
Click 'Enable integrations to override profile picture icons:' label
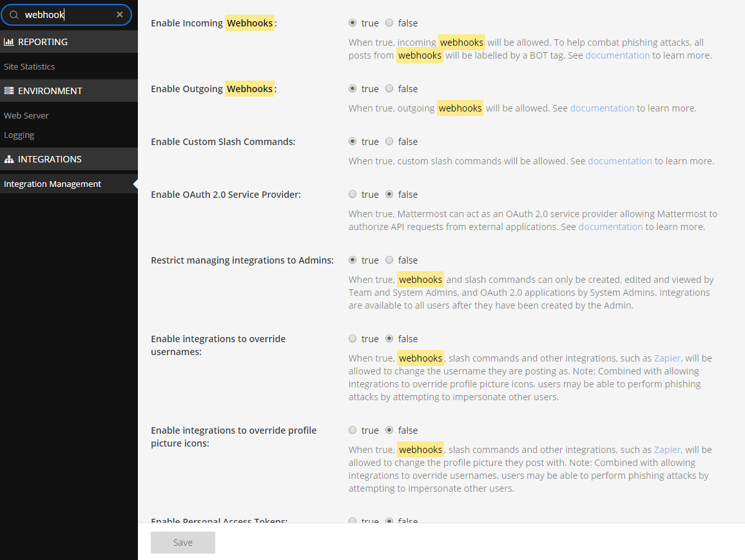(233, 436)
